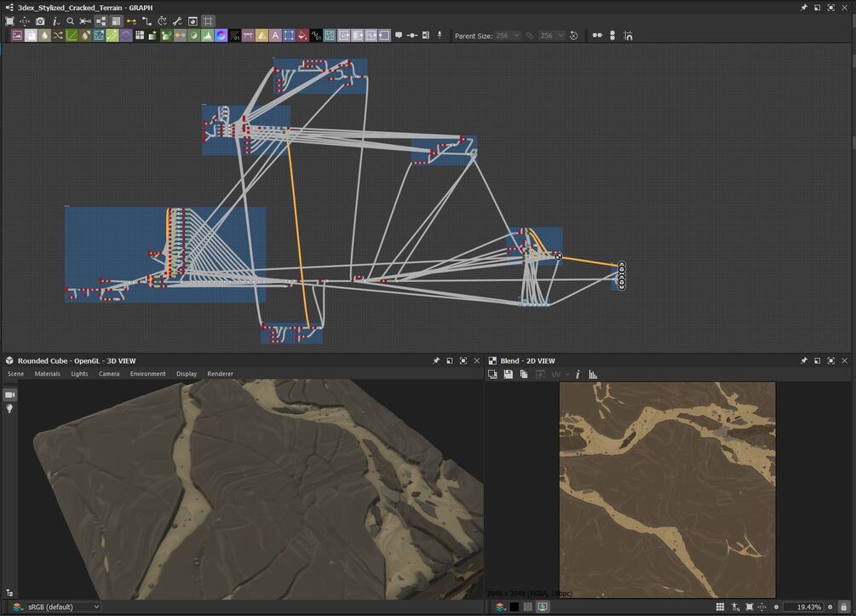Click the video camera icon in 3D view
This screenshot has width=856, height=616.
pyautogui.click(x=10, y=394)
